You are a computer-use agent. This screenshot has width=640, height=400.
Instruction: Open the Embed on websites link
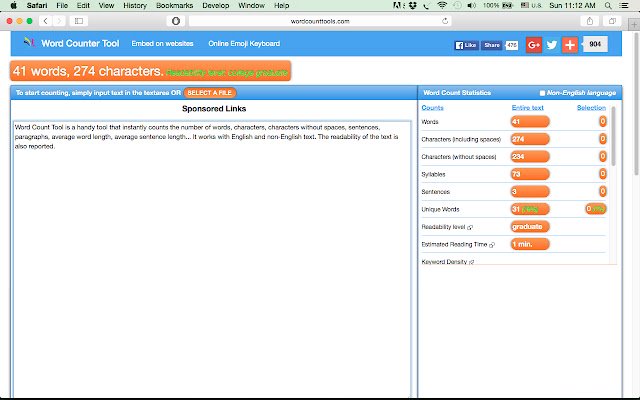coord(162,43)
